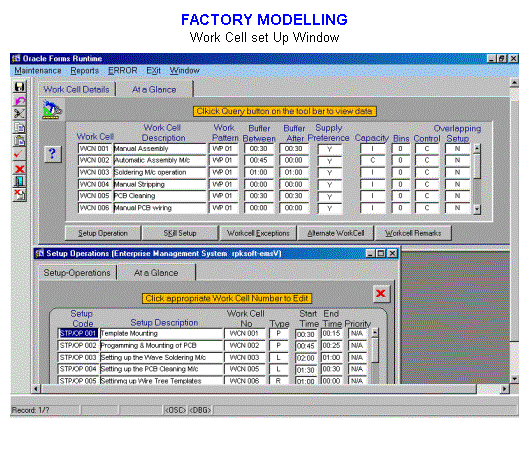This screenshot has height=449, width=530.
Task: Click the Workcell Remarks button
Action: [x=413, y=233]
